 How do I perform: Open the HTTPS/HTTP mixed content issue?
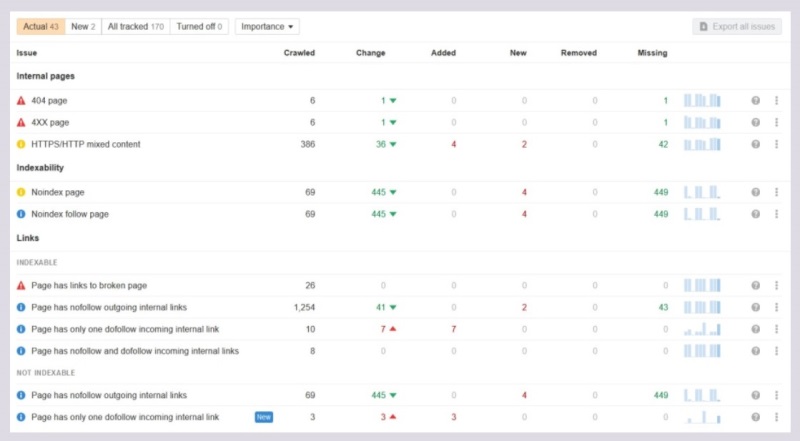pos(86,144)
